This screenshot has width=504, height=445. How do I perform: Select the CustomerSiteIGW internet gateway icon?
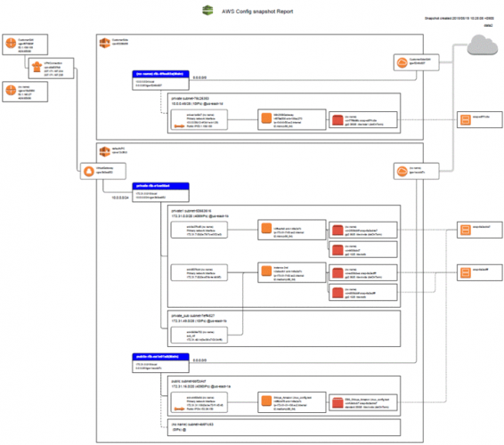pos(402,62)
